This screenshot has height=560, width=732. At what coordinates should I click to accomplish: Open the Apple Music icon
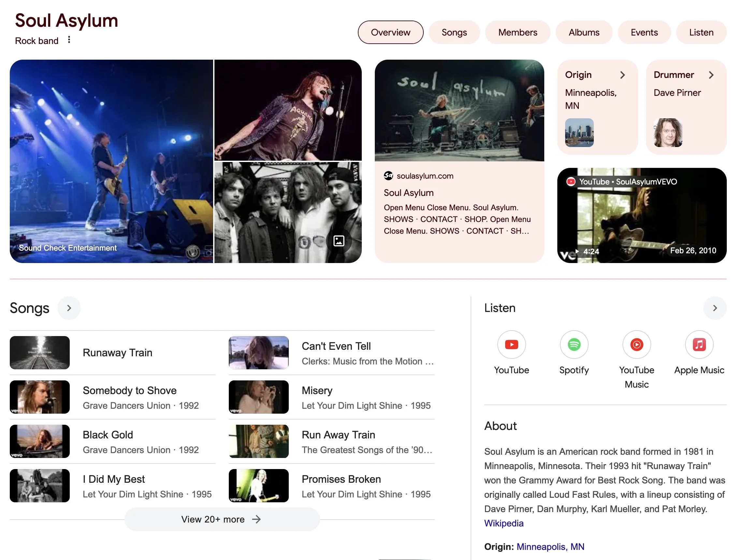coord(699,344)
